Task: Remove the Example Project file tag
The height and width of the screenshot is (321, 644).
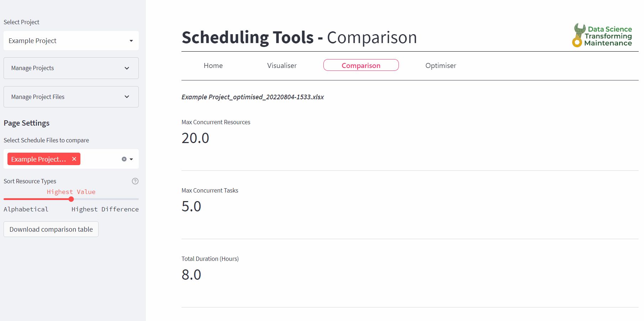Action: pyautogui.click(x=74, y=159)
